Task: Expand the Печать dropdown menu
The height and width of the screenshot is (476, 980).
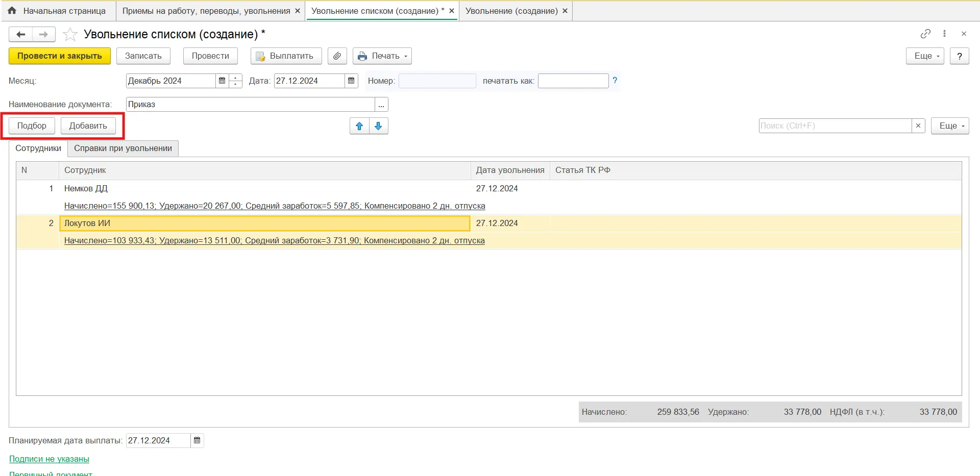Action: 382,56
